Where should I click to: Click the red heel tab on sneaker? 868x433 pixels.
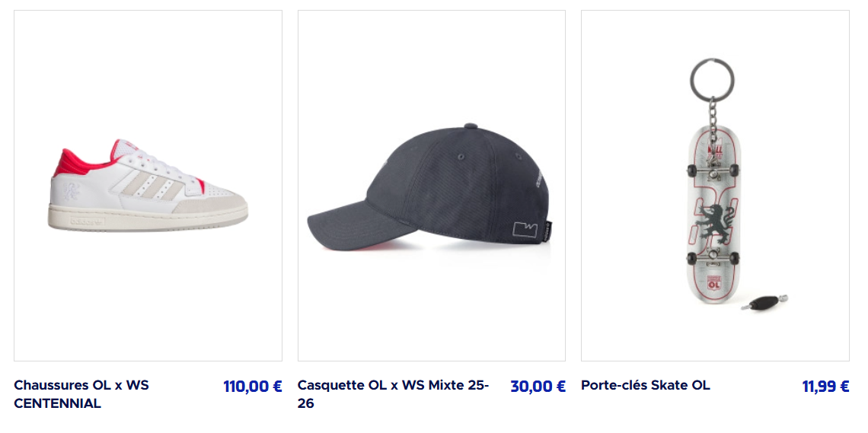point(74,162)
